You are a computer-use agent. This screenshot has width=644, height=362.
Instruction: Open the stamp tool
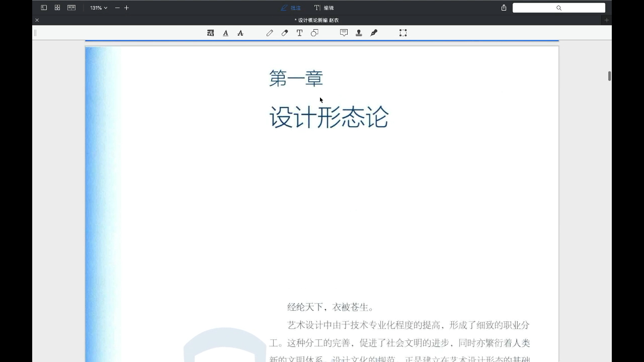tap(359, 33)
